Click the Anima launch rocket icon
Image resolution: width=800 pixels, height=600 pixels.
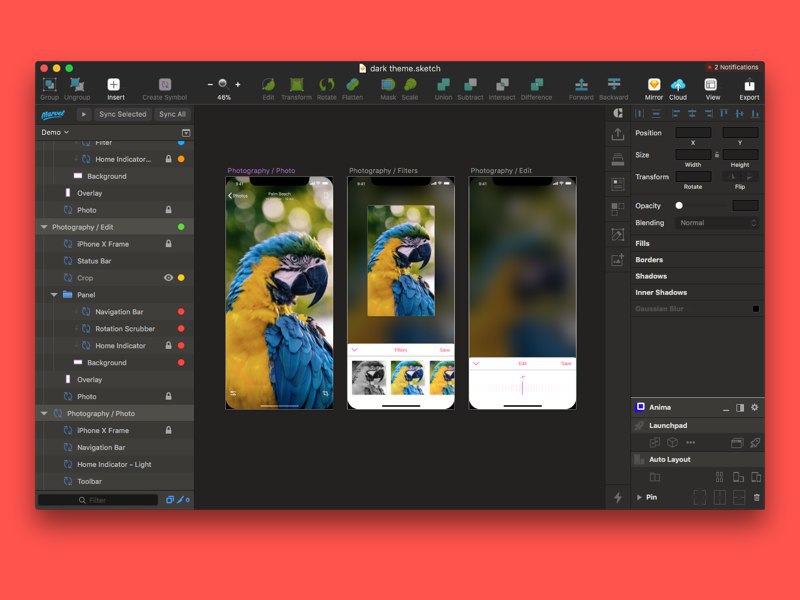click(755, 442)
